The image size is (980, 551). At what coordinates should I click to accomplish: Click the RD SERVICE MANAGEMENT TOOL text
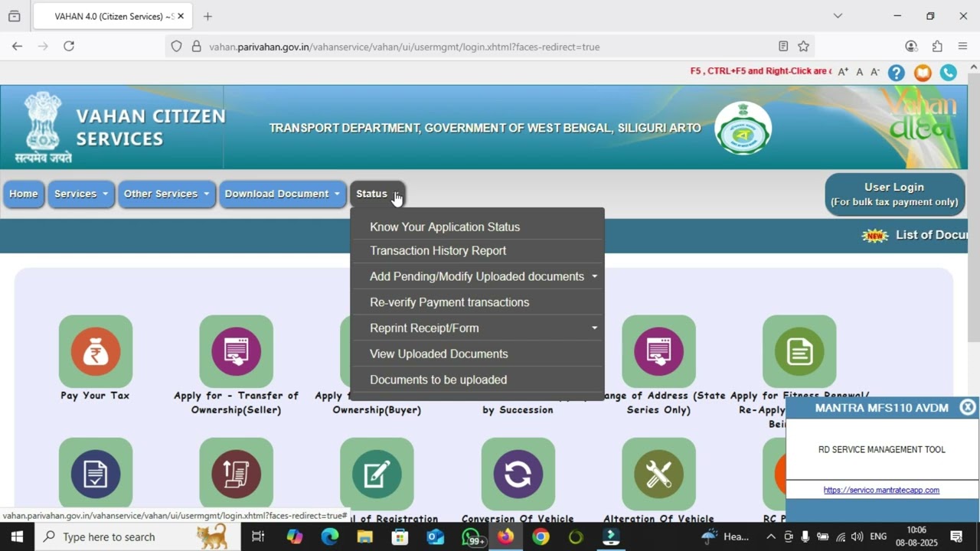point(882,449)
